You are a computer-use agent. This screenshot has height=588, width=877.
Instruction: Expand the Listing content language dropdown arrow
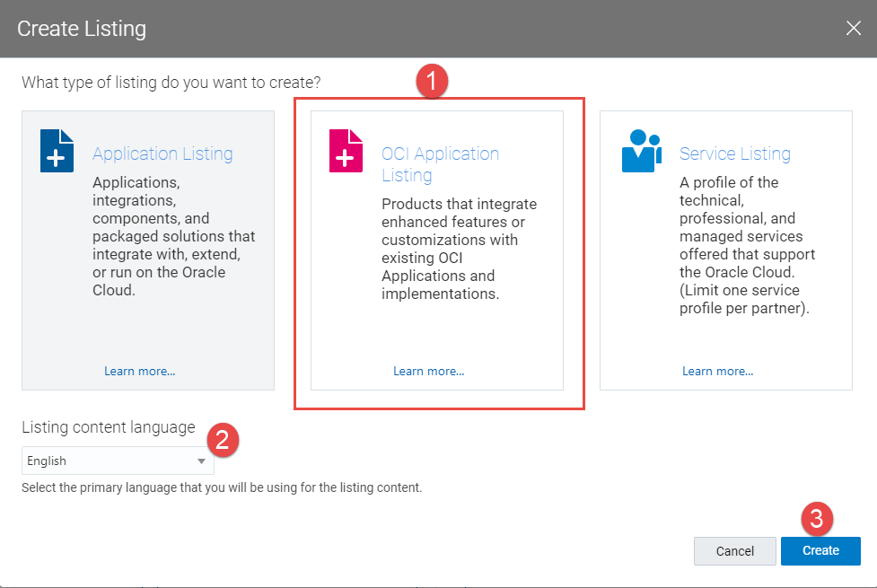pyautogui.click(x=201, y=461)
